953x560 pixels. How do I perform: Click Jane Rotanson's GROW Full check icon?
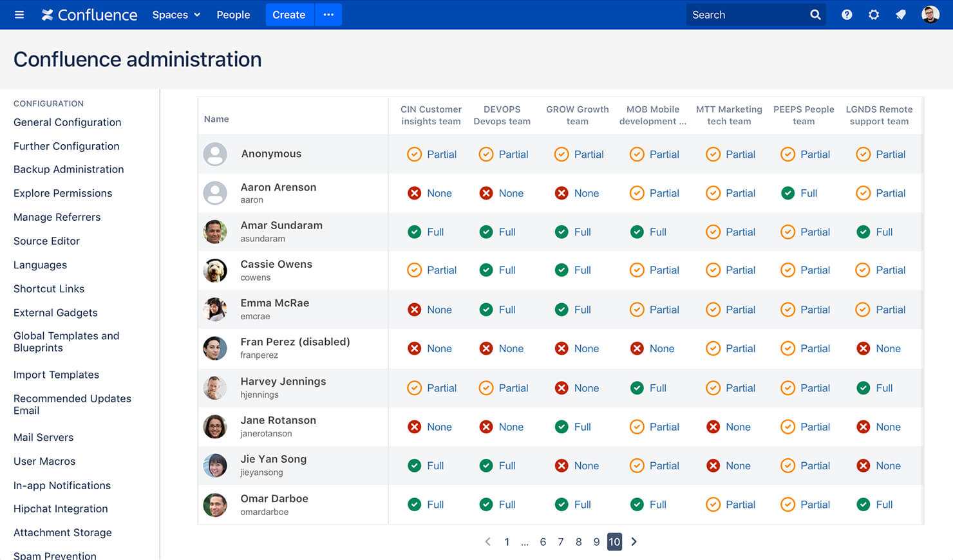click(x=561, y=427)
